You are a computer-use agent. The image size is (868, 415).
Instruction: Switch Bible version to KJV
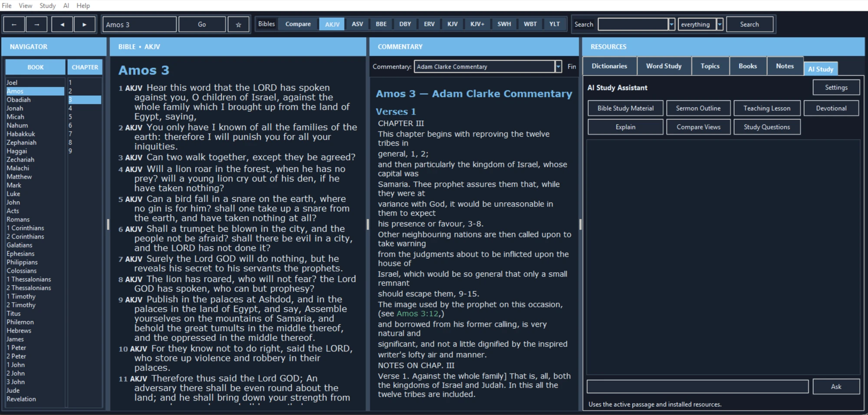tap(452, 24)
